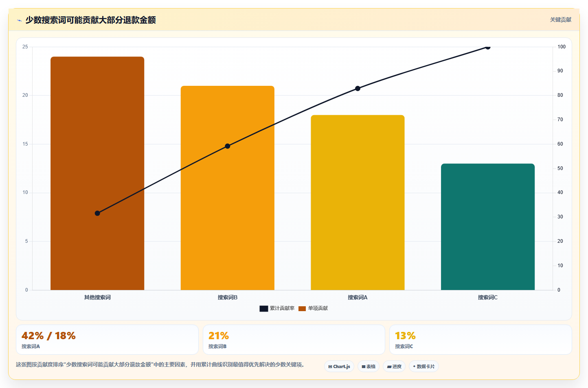Image resolution: width=588 pixels, height=388 pixels.
Task: Click the 表格 tag
Action: click(369, 366)
